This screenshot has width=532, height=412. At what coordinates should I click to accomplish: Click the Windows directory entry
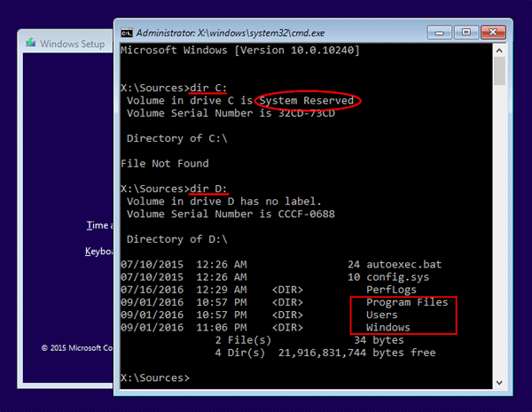click(x=387, y=327)
